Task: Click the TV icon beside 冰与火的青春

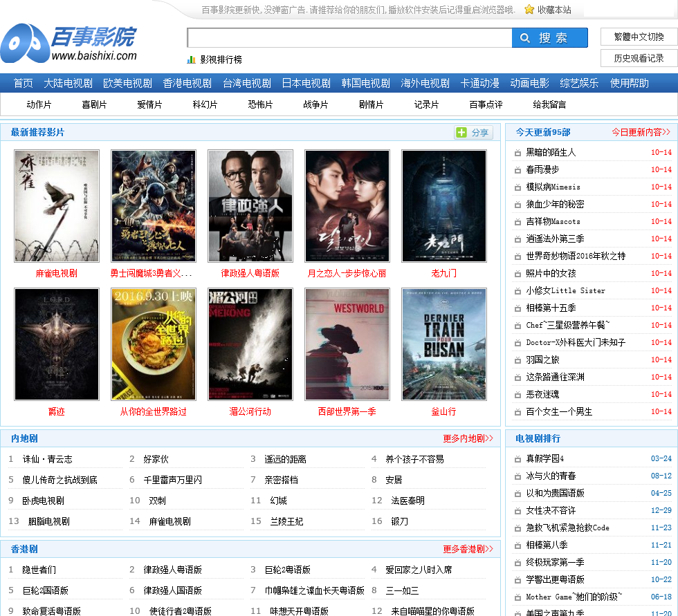Action: (517, 476)
